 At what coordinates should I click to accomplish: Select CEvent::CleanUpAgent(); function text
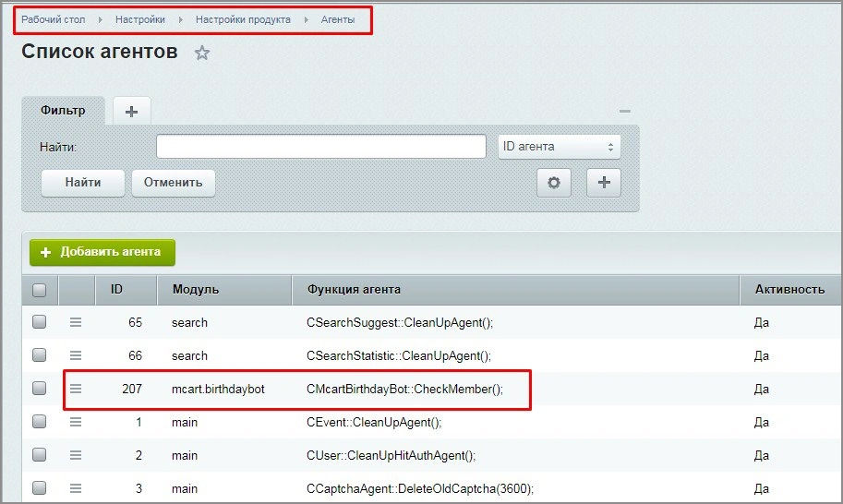click(x=374, y=423)
